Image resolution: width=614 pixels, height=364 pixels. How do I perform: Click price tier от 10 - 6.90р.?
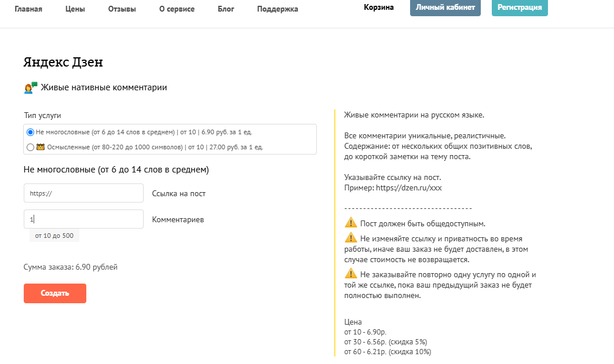tap(366, 332)
